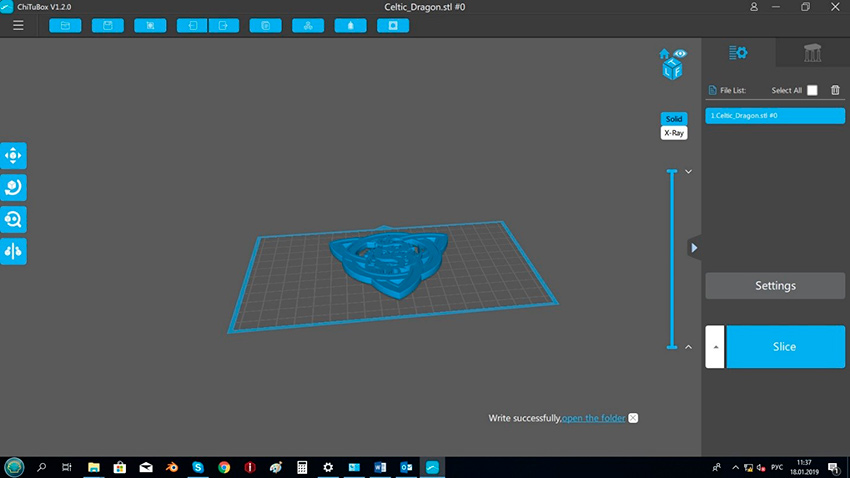Screen dimensions: 850x478
Task: Switch view mode to Solid
Action: (x=673, y=119)
